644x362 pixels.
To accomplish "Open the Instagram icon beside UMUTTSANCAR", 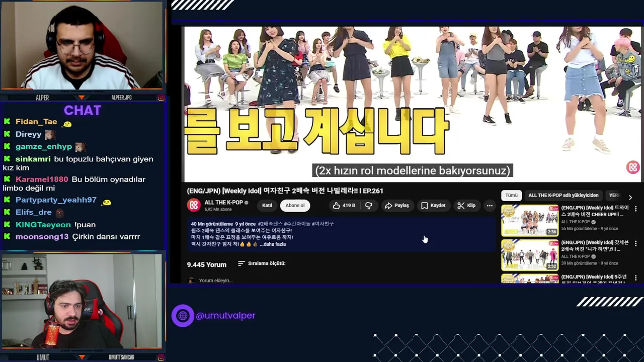I will pos(161,357).
